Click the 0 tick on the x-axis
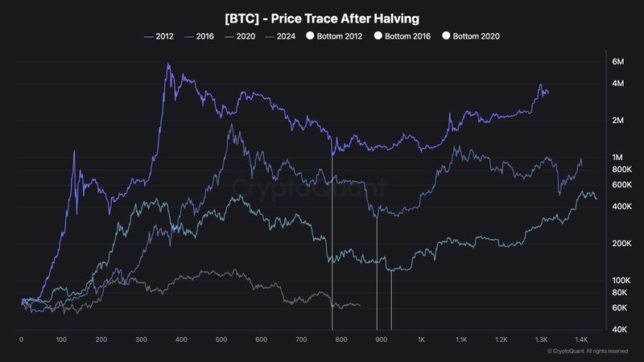 coord(22,339)
